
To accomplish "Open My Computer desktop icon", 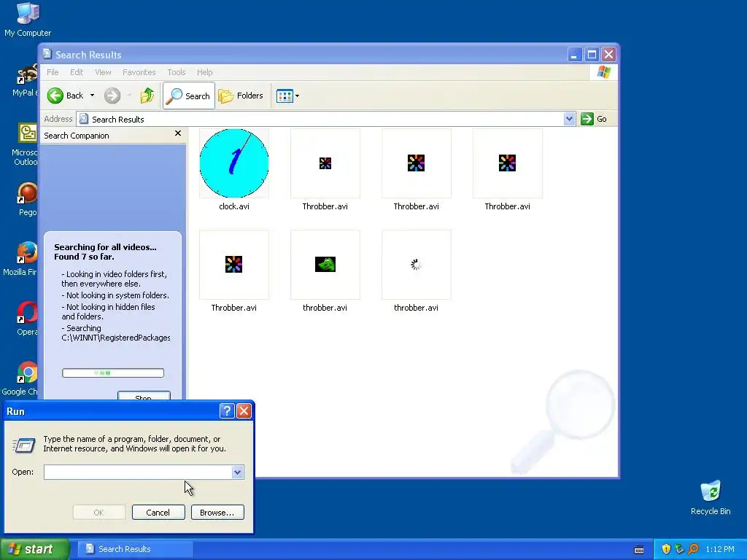I will (x=28, y=20).
